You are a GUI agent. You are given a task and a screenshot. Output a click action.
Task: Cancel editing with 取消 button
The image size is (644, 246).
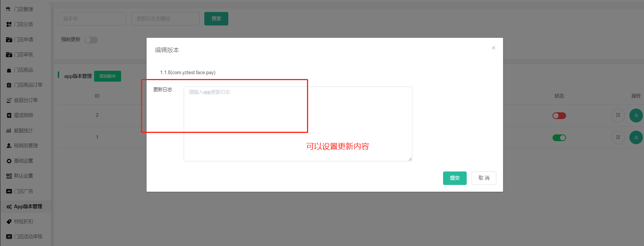click(x=484, y=178)
